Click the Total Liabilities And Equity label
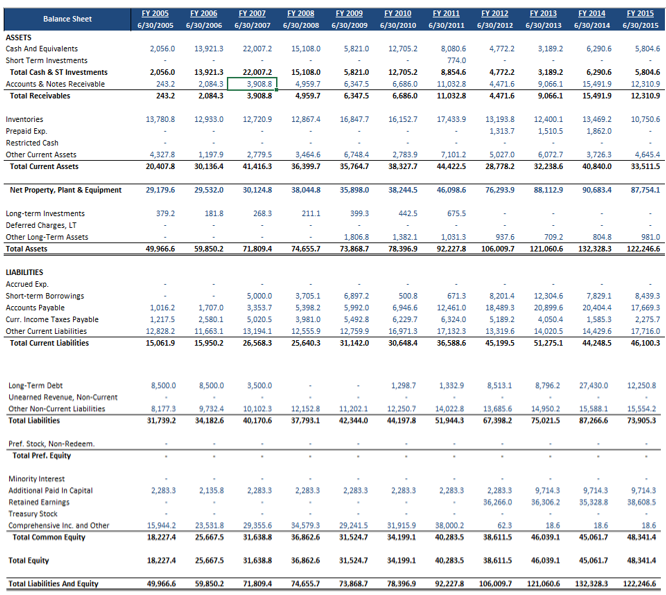The image size is (666, 595). pyautogui.click(x=54, y=583)
